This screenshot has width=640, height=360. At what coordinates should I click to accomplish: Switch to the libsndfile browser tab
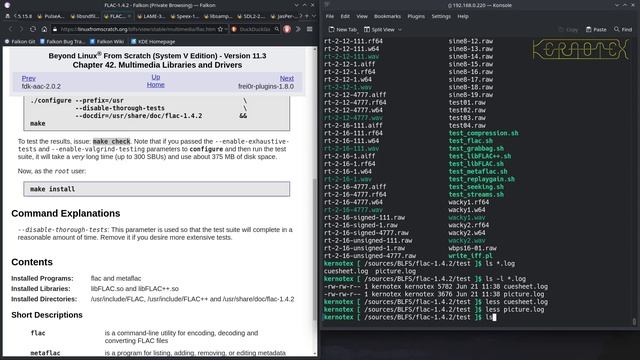84,16
